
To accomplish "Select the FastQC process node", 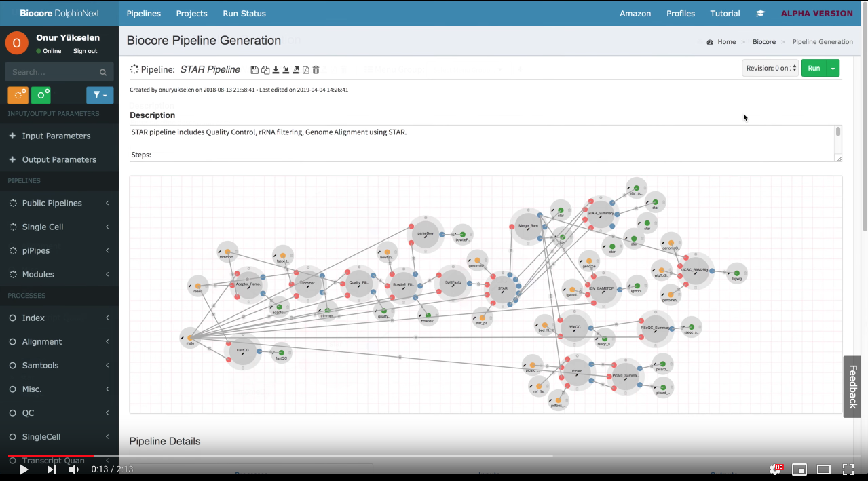I will (x=243, y=351).
